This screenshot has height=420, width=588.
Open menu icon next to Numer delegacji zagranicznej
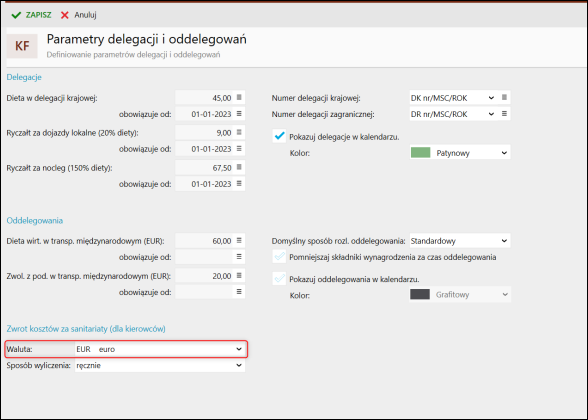coord(504,114)
